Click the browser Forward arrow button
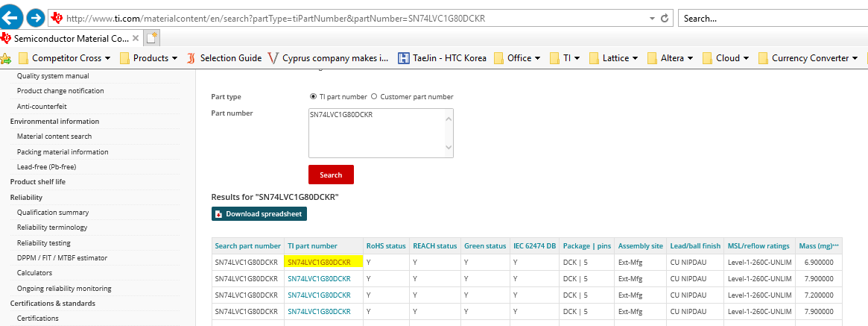Viewport: 868px width, 326px height. point(36,18)
